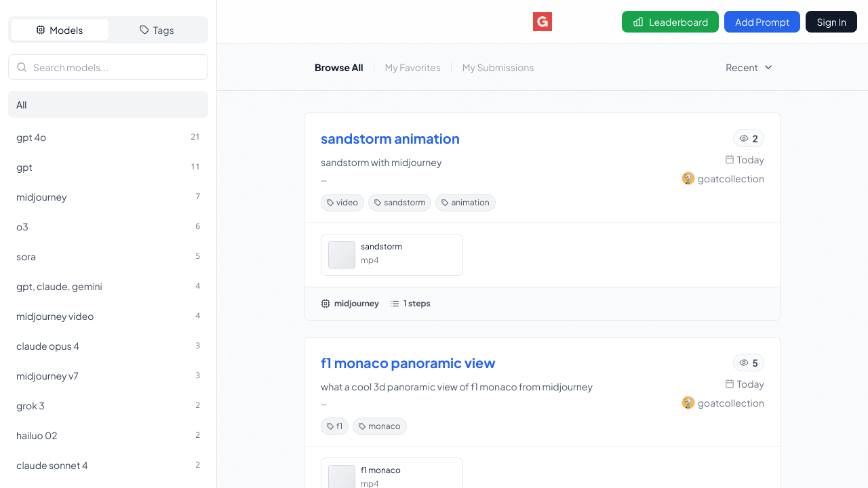Viewport: 868px width, 488px height.
Task: Open the My Submissions tab
Action: coord(498,68)
